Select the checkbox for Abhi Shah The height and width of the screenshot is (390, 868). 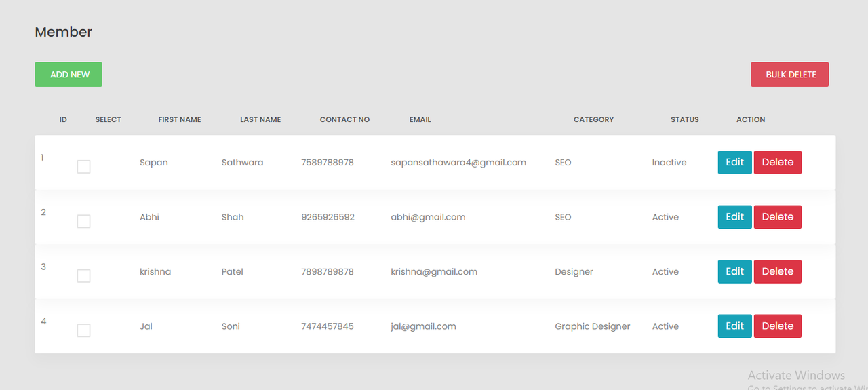click(83, 221)
